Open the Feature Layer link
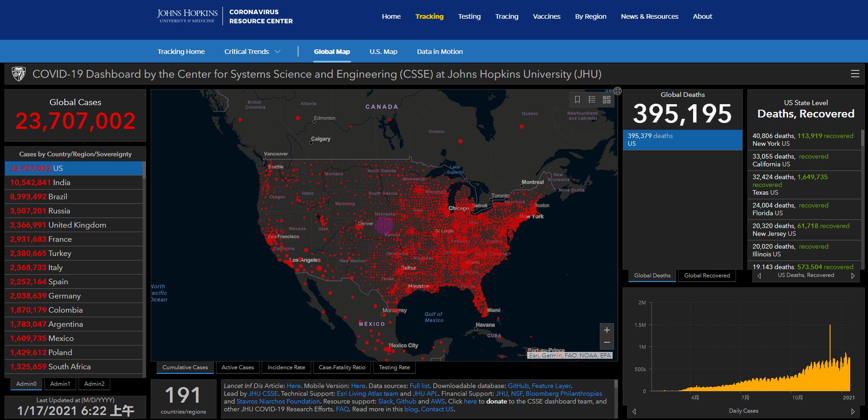This screenshot has height=420, width=868. (551, 386)
